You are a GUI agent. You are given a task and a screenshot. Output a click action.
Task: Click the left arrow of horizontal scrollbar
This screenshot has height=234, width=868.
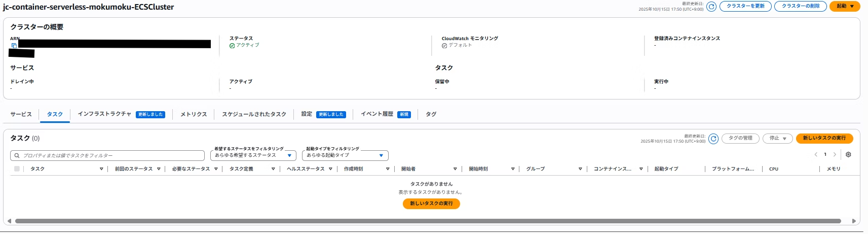coord(9,221)
